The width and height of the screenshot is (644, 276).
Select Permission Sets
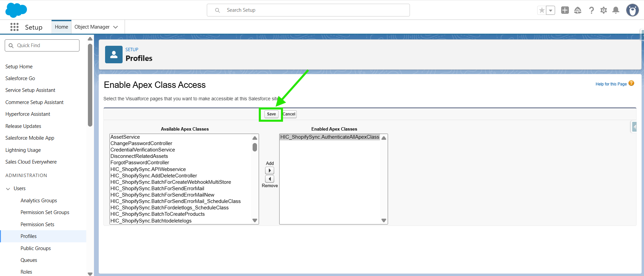pyautogui.click(x=37, y=225)
